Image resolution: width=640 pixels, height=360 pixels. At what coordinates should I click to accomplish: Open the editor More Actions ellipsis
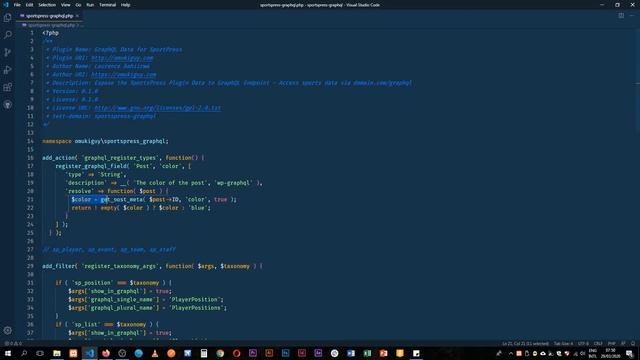[x=632, y=16]
